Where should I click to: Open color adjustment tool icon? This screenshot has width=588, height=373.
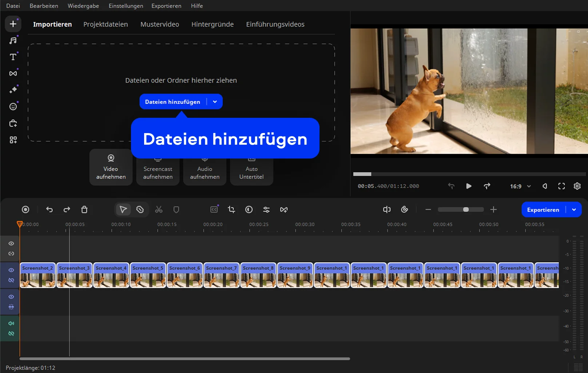coord(249,209)
